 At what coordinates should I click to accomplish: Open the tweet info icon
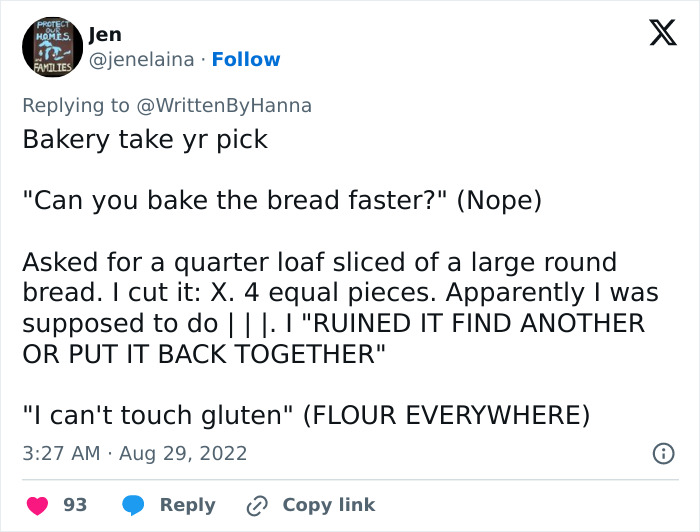point(662,453)
